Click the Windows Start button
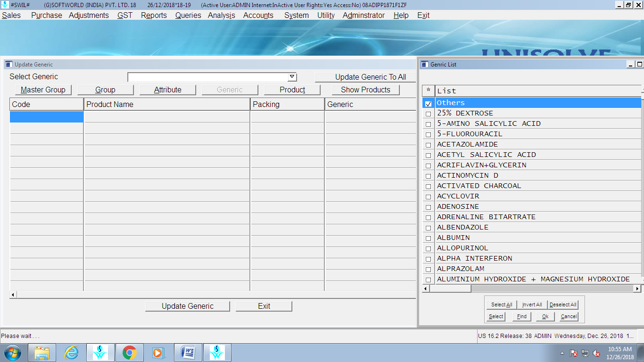Image resolution: width=644 pixels, height=362 pixels. coord(12,353)
